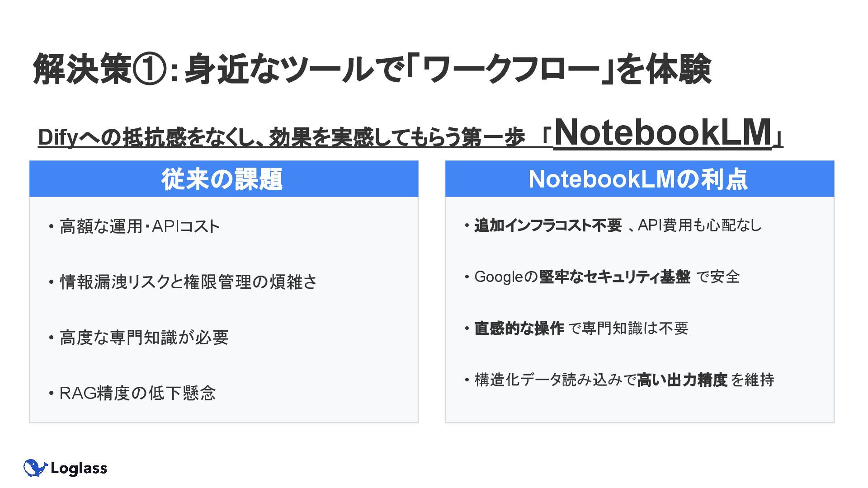Click the bold 直感的な操作 text
This screenshot has width=868, height=488.
coord(519,328)
